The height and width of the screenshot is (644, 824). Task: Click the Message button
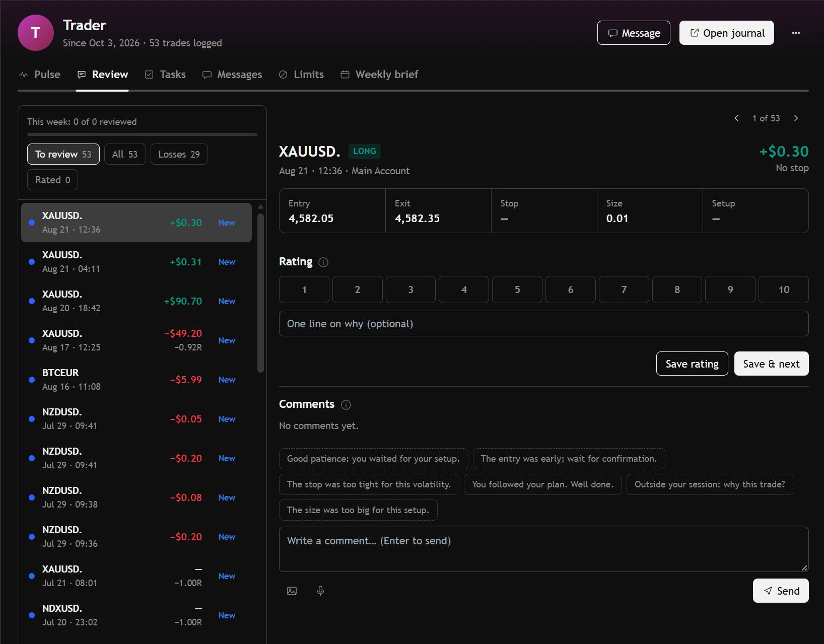click(x=634, y=33)
